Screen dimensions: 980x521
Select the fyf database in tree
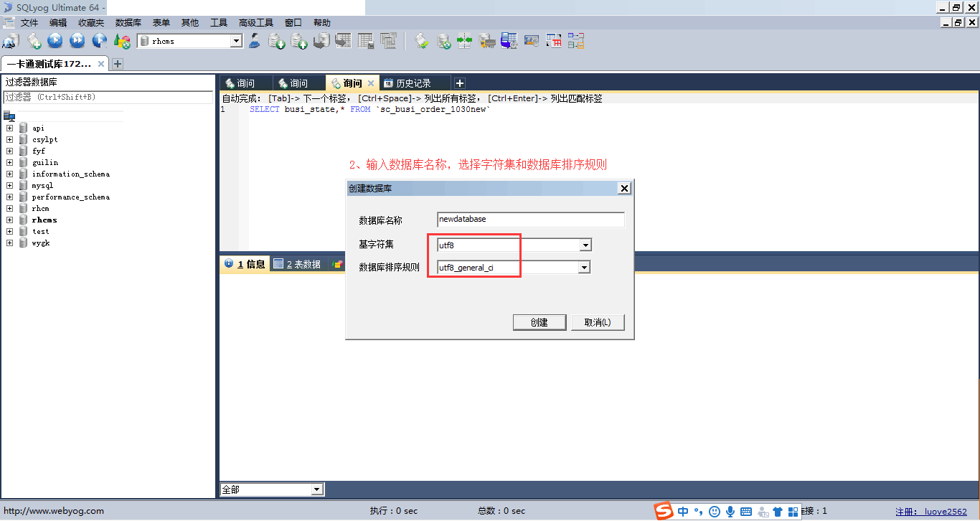(39, 151)
